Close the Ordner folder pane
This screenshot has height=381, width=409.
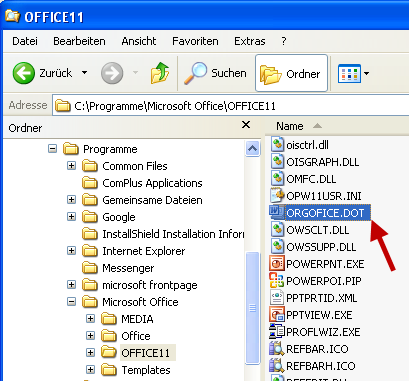pos(246,125)
